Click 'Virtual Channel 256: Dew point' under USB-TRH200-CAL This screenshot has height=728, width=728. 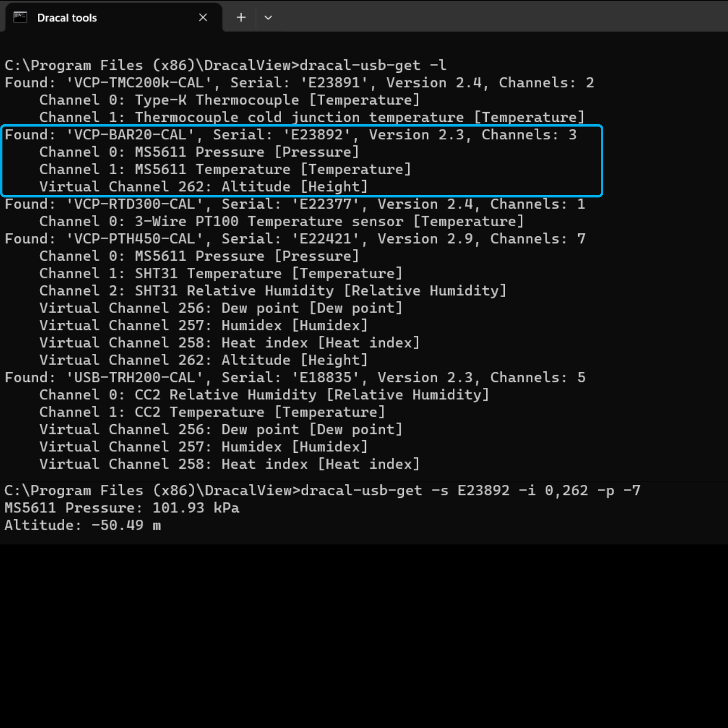point(221,430)
